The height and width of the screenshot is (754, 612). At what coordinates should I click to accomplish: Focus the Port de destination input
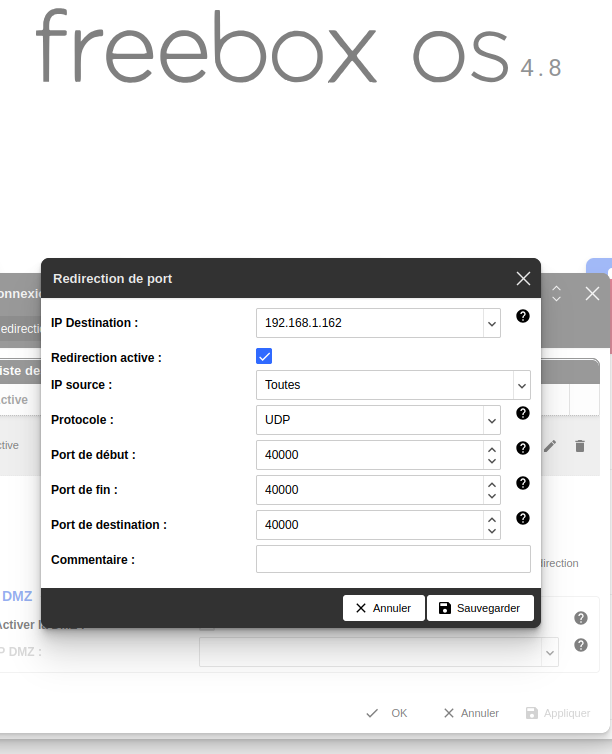coord(370,525)
